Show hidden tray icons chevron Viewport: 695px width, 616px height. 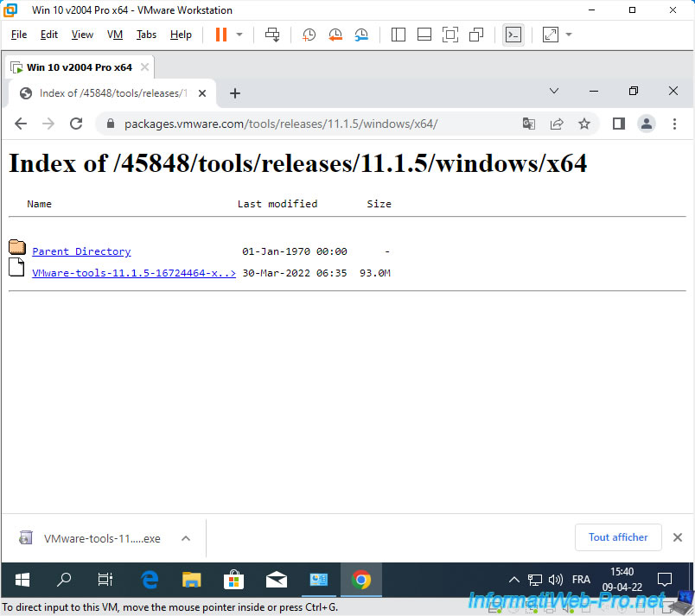(513, 579)
